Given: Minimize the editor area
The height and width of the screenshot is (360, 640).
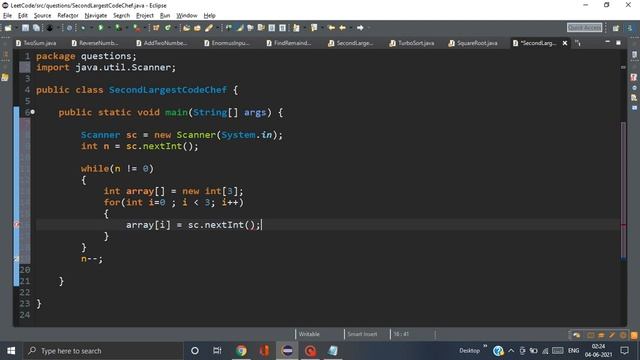Looking at the screenshot, I should tap(607, 42).
